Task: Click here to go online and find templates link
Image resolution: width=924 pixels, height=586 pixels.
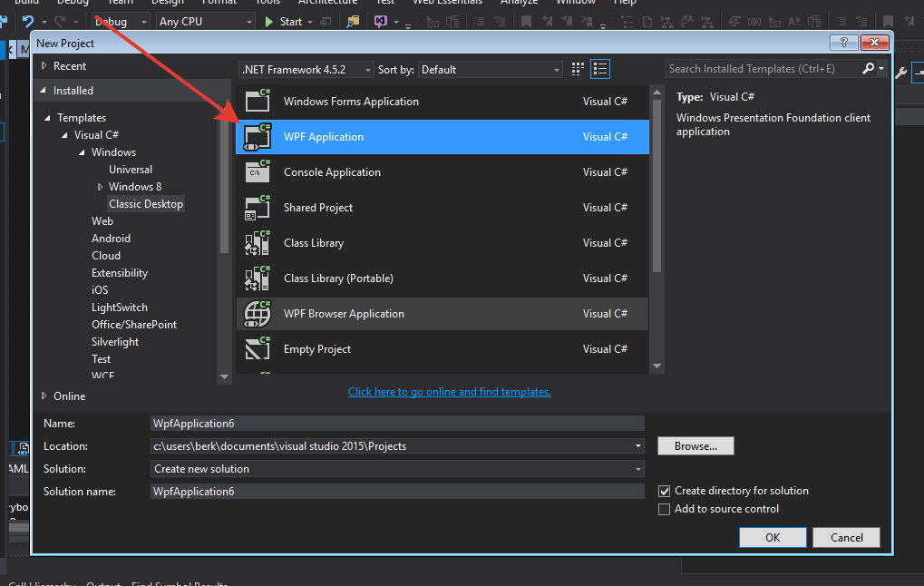Action: pyautogui.click(x=450, y=392)
